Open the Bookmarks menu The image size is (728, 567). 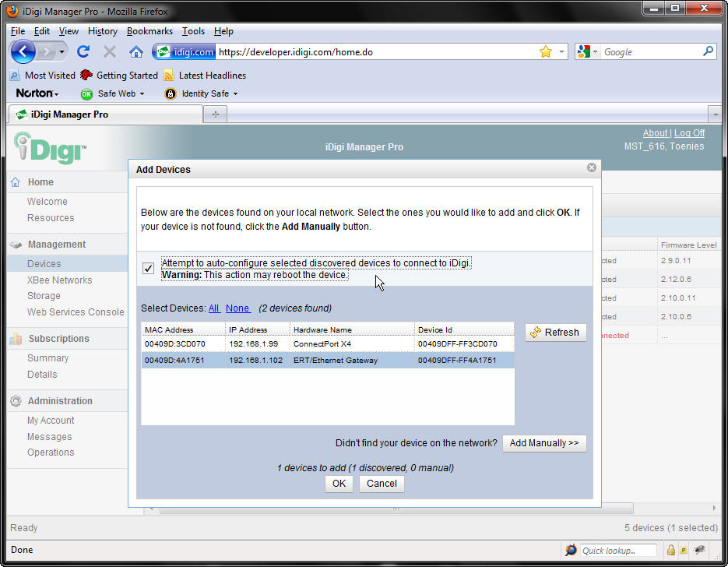click(x=149, y=31)
